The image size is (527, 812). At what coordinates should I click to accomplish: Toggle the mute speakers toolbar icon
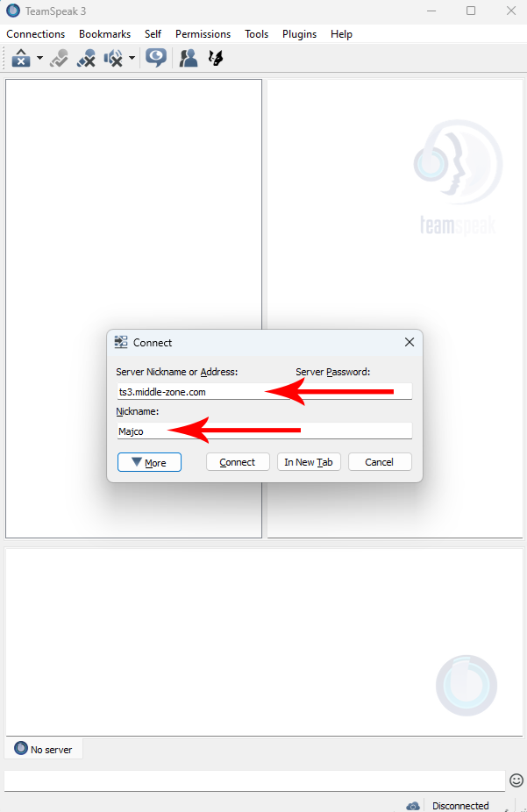(x=113, y=58)
